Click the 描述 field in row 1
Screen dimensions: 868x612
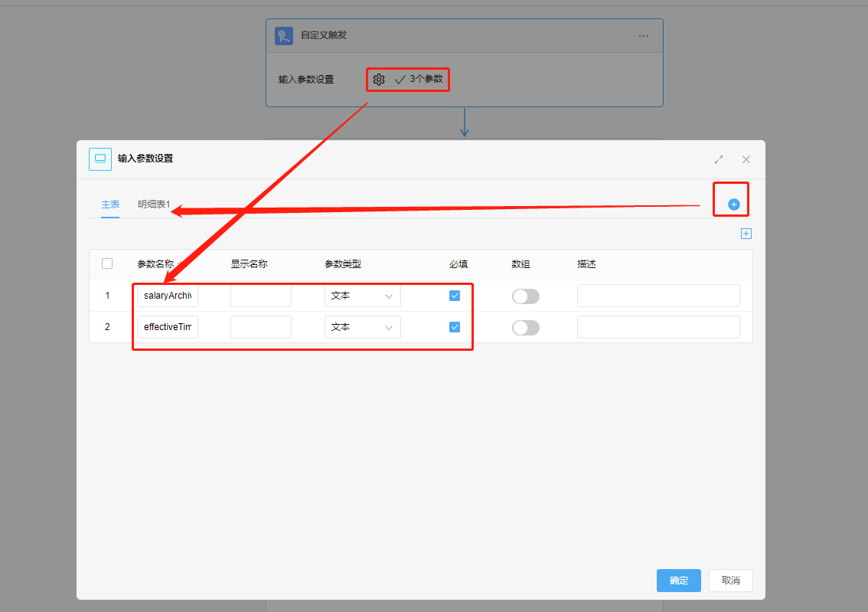[x=658, y=296]
